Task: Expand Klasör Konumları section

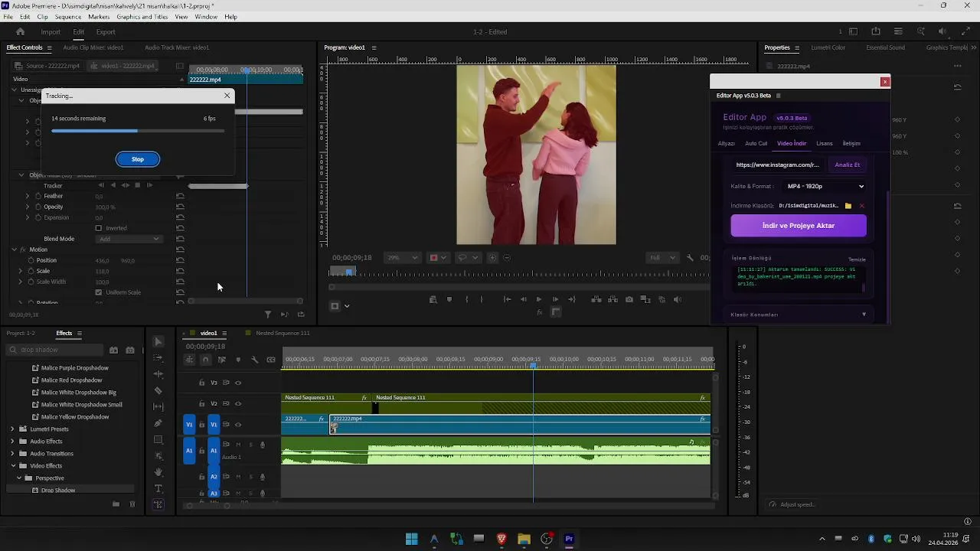Action: tap(798, 315)
